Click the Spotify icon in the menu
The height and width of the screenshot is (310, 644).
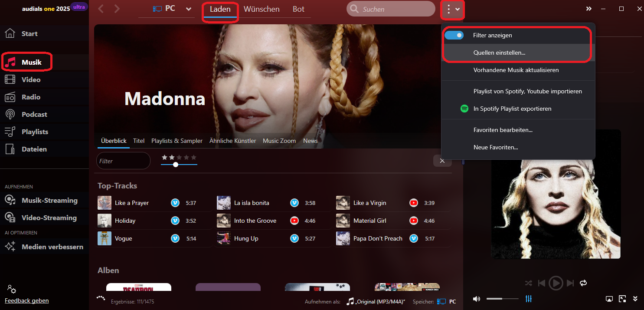[464, 109]
